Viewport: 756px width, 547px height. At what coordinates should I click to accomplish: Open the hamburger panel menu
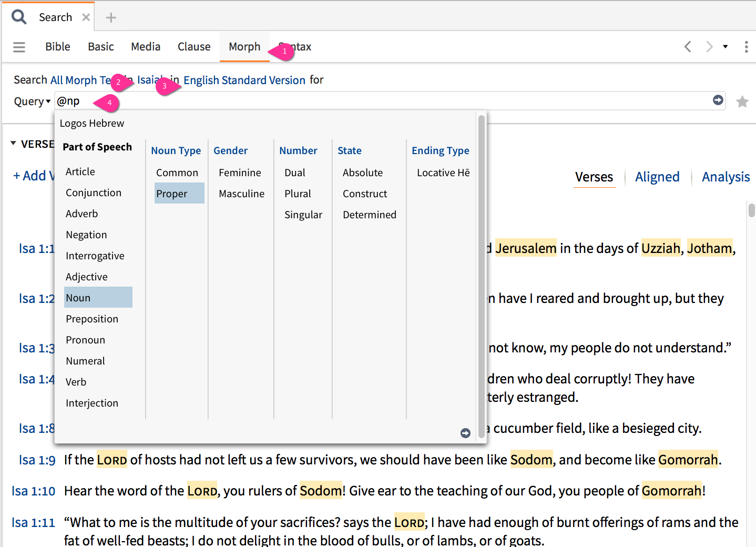coord(19,47)
